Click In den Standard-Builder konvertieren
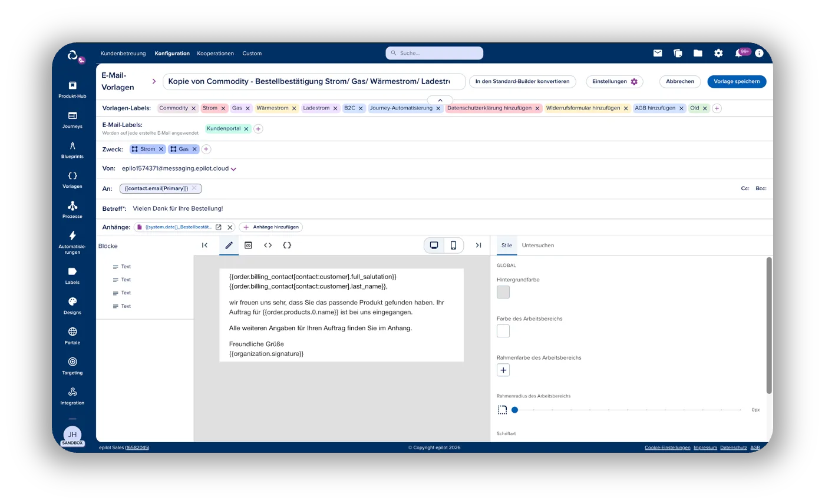 (x=522, y=81)
